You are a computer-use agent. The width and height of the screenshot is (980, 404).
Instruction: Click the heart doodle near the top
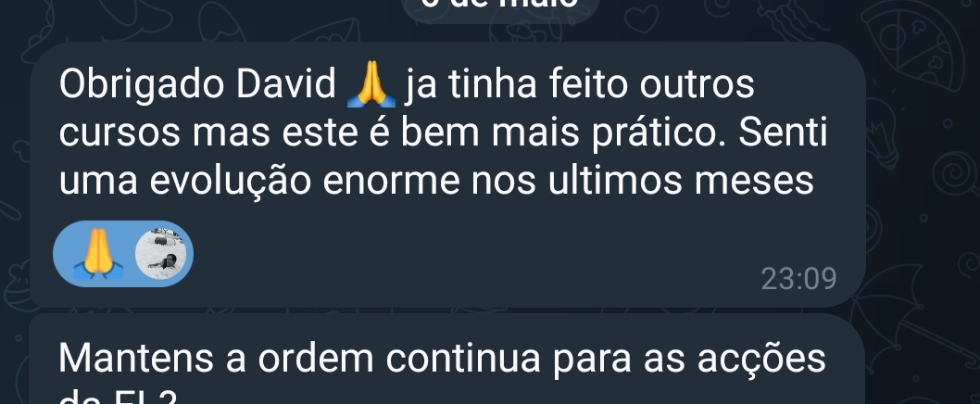pos(641,19)
